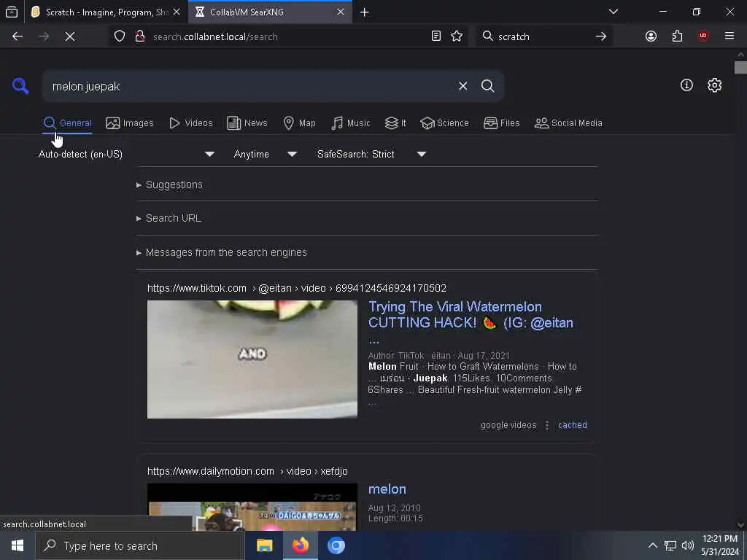Stop loading the page
Image resolution: width=747 pixels, height=560 pixels.
click(69, 36)
